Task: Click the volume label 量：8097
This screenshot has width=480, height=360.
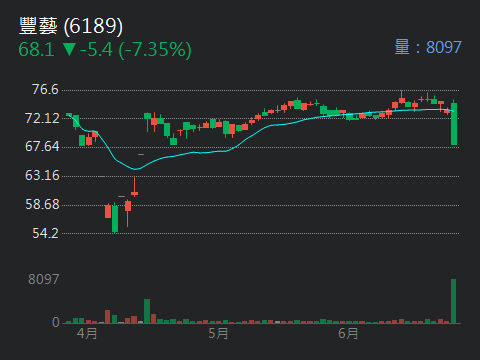Action: (428, 47)
